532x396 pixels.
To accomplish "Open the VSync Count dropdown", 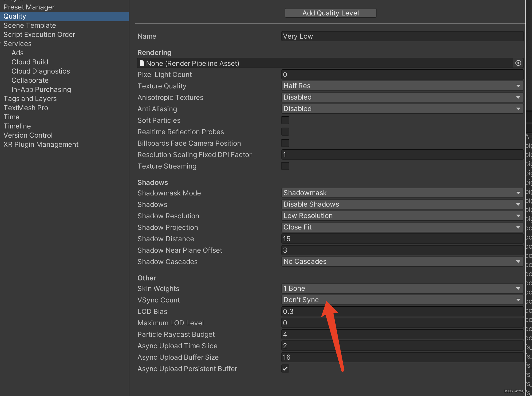I will [x=402, y=300].
